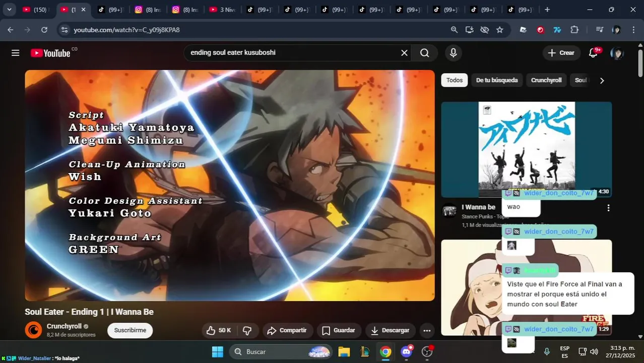Screen dimensions: 644x363
Task: Select the De tu búsqueda chip
Action: coord(497,80)
